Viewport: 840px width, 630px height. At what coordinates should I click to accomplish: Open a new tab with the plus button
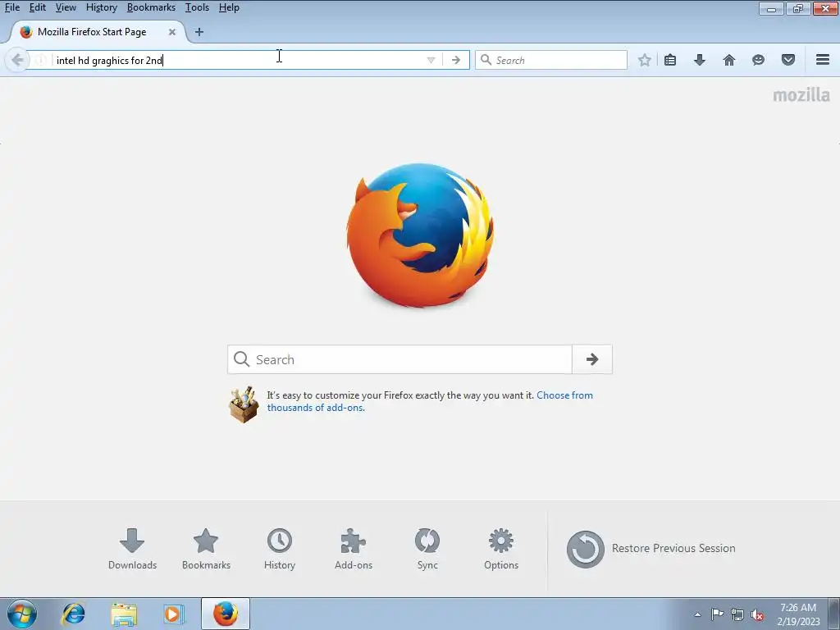click(199, 32)
